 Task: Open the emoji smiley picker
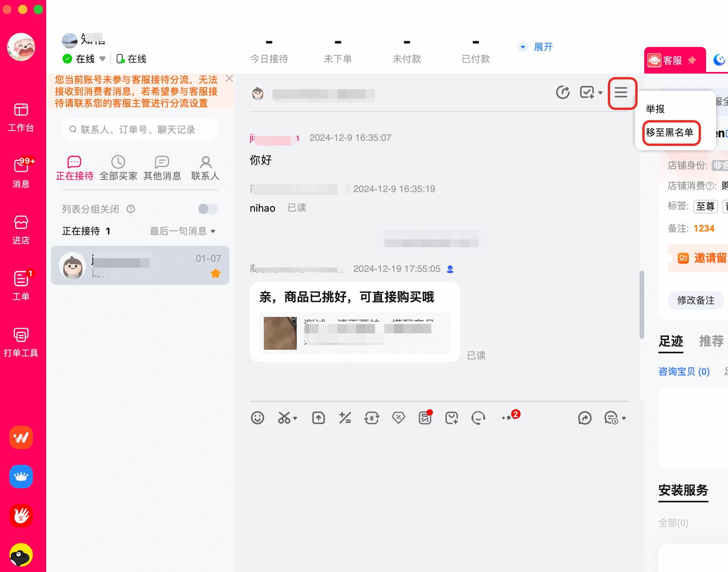click(x=258, y=418)
